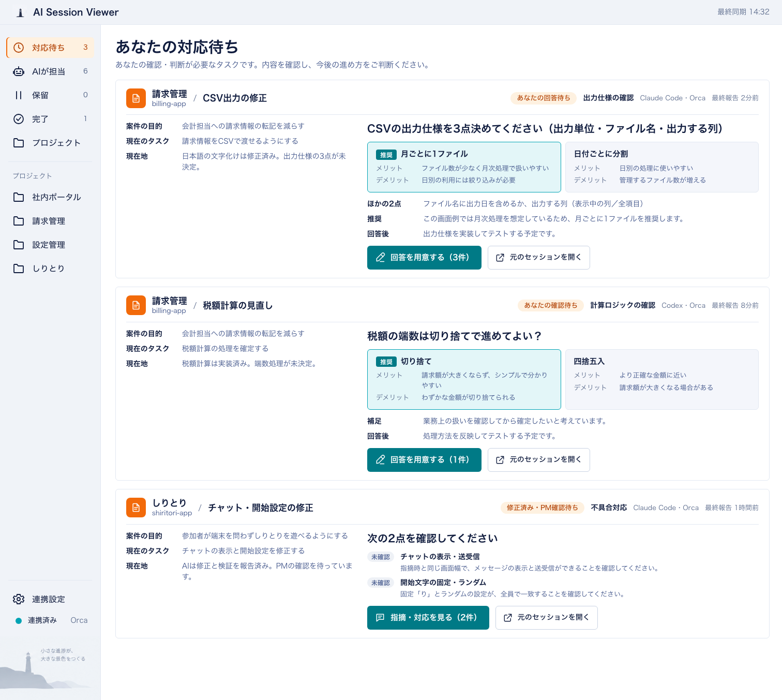Click the clock icon beside 対応待ち
This screenshot has height=700, width=782.
(x=19, y=48)
